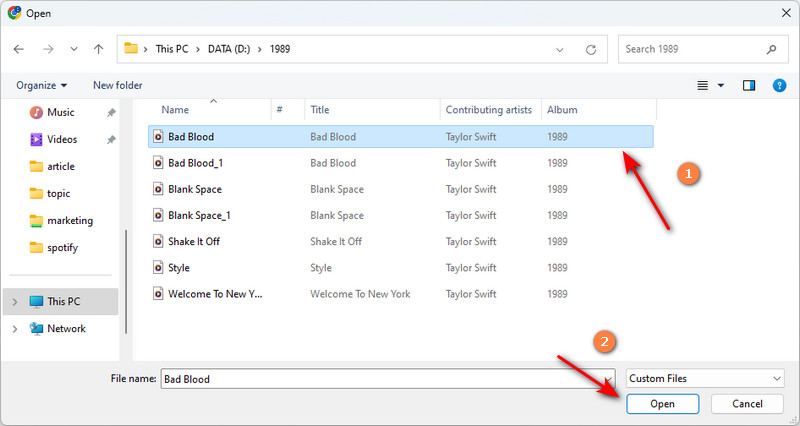Click the search magnifier icon
The image size is (800, 426).
771,49
